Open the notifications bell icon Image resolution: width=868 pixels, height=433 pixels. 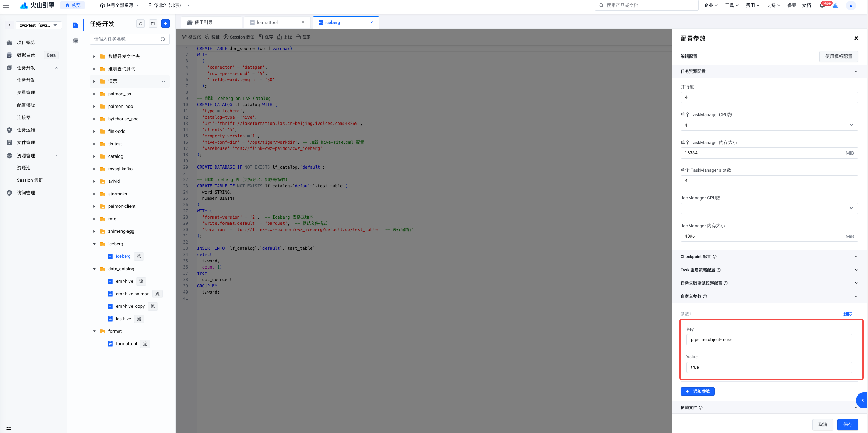point(822,5)
